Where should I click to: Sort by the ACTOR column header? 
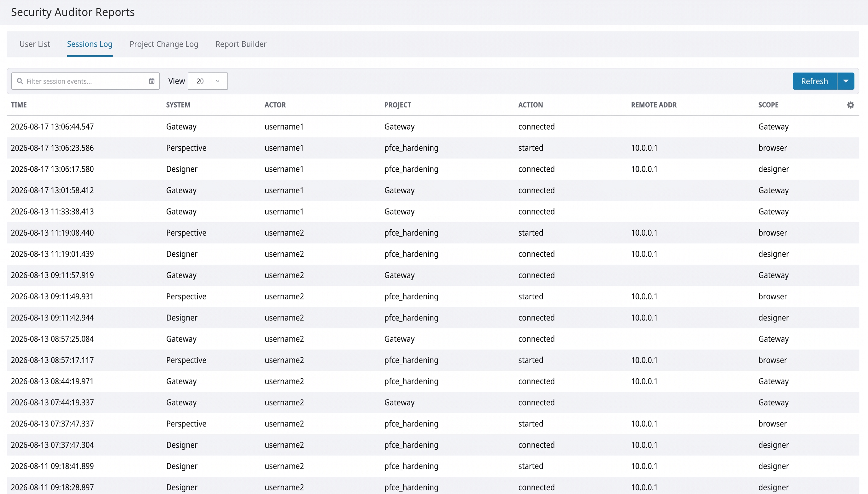click(275, 105)
